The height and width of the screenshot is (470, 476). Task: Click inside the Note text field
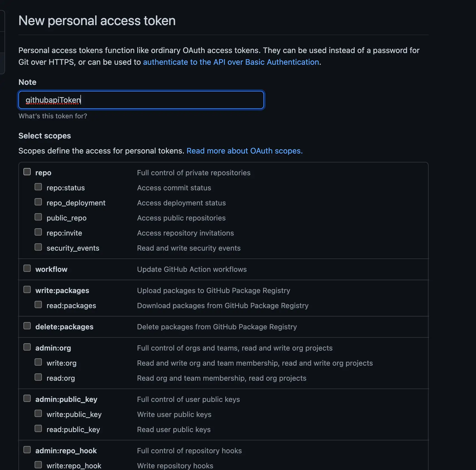click(x=141, y=100)
